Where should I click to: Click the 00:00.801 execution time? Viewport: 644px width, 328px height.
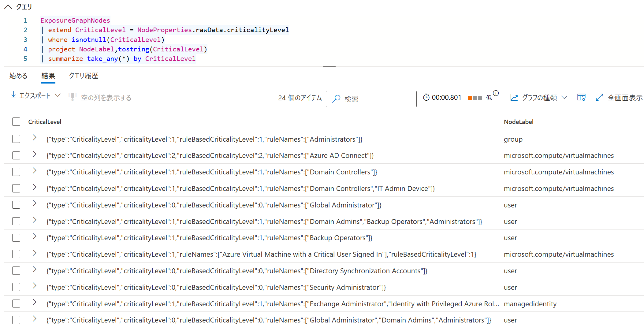446,97
